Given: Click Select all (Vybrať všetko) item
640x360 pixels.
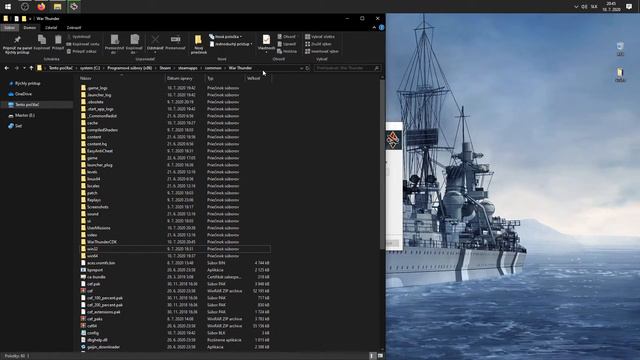Looking at the screenshot, I should (x=320, y=37).
